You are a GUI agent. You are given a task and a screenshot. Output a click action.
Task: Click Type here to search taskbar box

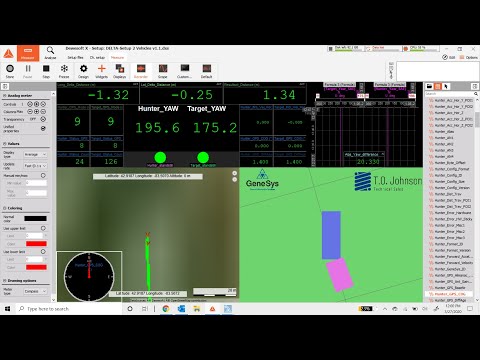click(x=69, y=309)
